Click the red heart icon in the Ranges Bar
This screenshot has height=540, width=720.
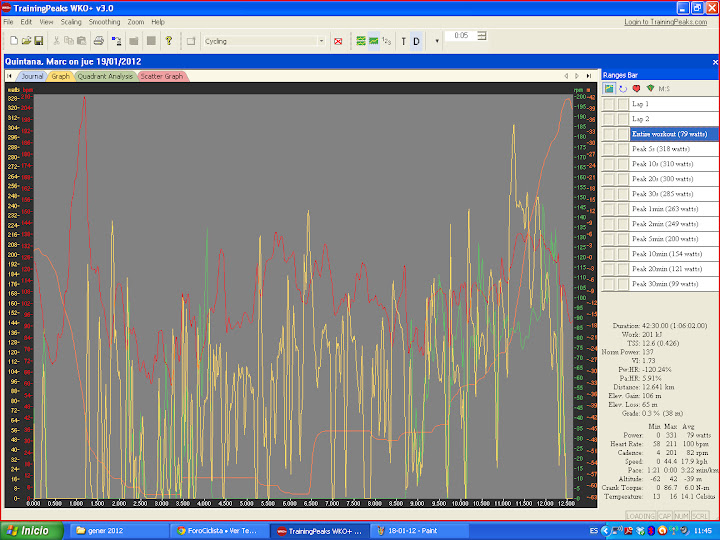pos(636,88)
